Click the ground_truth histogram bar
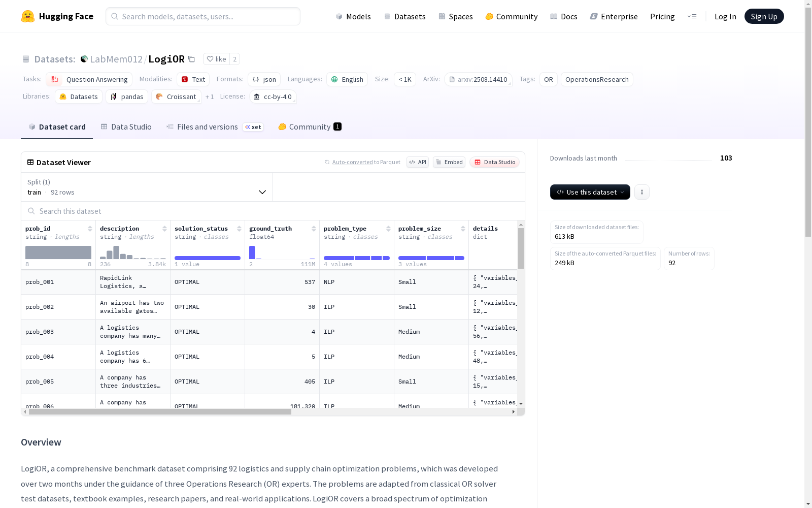Image resolution: width=812 pixels, height=508 pixels. (x=252, y=252)
